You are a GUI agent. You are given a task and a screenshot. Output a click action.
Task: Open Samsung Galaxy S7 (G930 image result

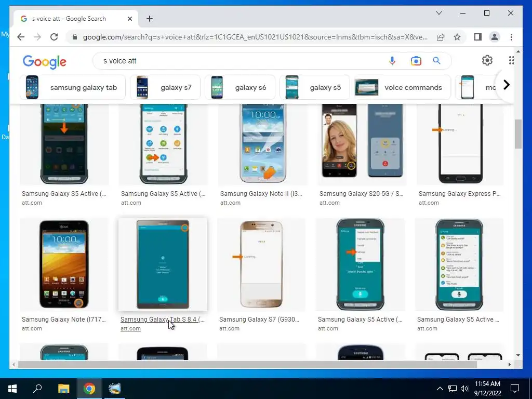(261, 264)
